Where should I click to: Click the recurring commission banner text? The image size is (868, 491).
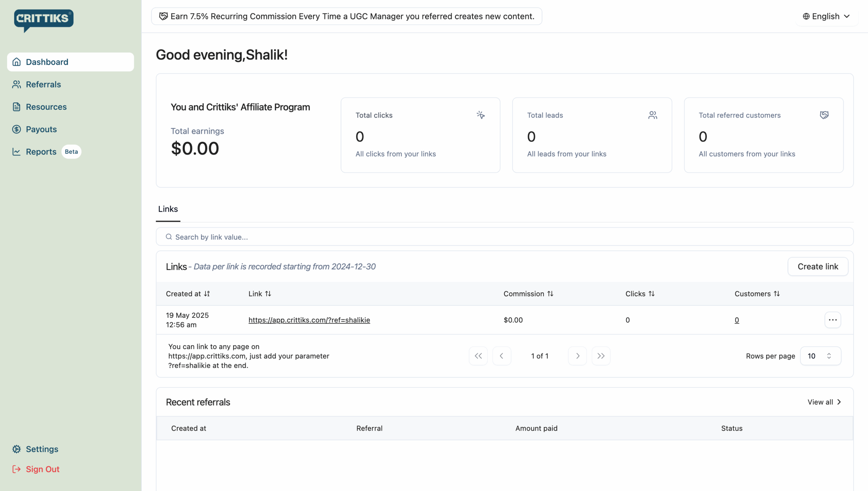pos(352,16)
